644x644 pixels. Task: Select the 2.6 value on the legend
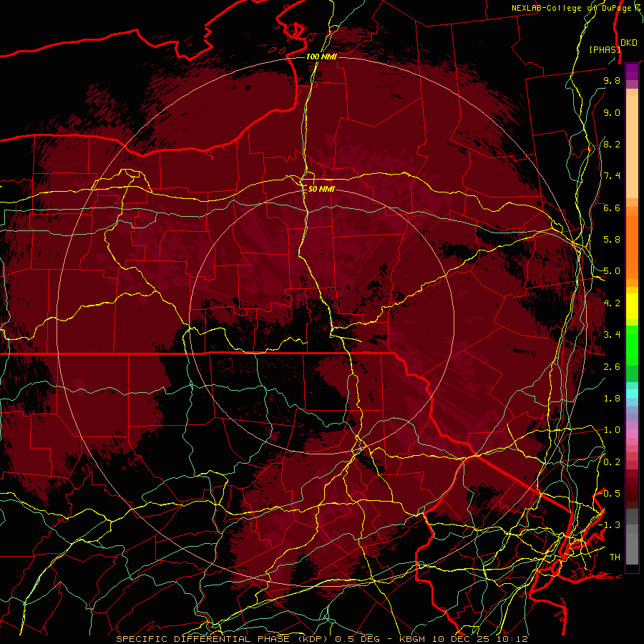612,367
